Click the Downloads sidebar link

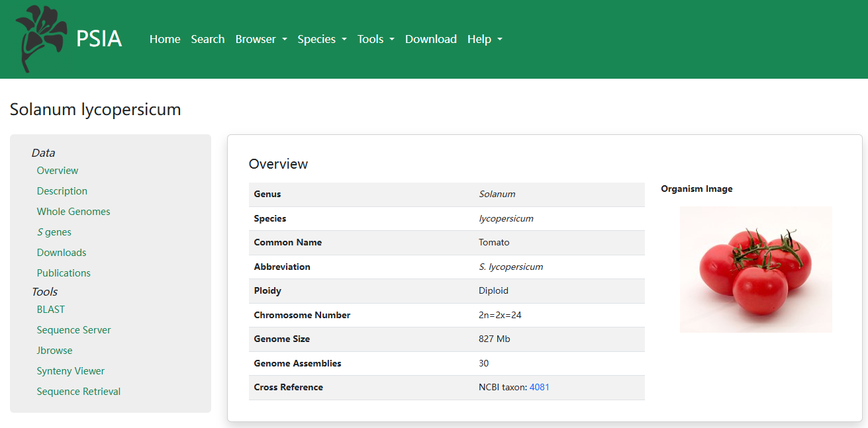[x=62, y=253]
